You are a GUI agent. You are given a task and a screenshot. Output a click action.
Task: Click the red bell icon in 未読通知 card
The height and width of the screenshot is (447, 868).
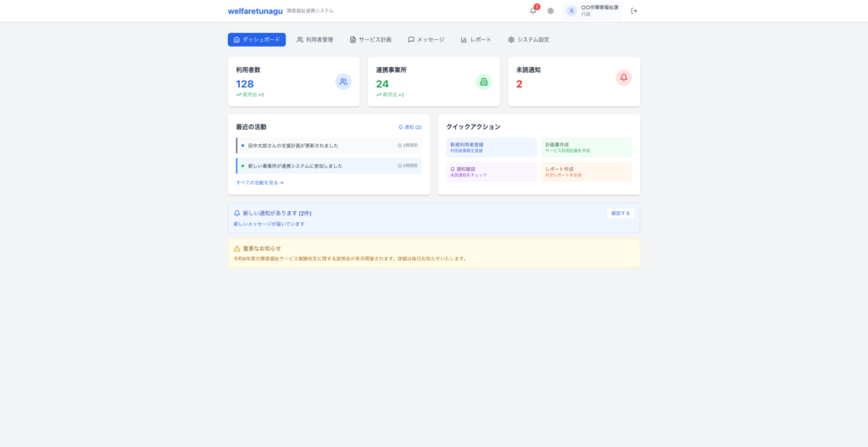pyautogui.click(x=624, y=77)
